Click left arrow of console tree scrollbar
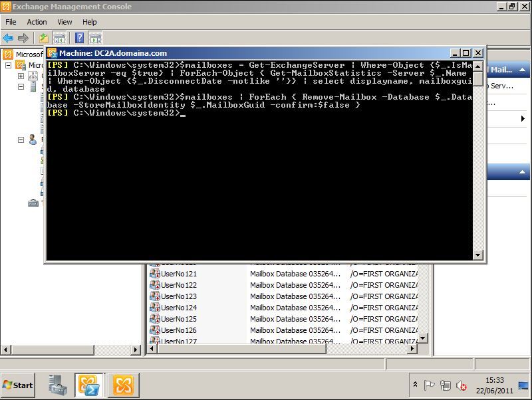Viewport: 532px width, 400px height. (5, 350)
